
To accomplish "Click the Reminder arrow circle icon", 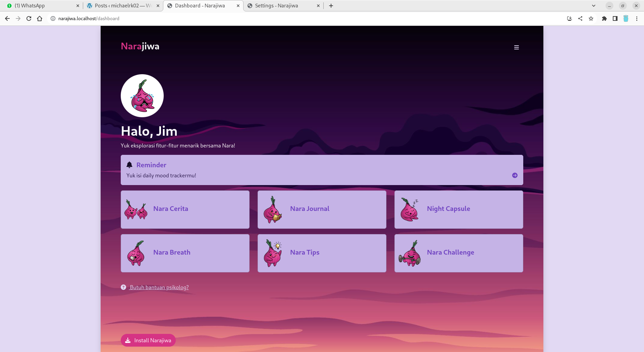I will (515, 175).
